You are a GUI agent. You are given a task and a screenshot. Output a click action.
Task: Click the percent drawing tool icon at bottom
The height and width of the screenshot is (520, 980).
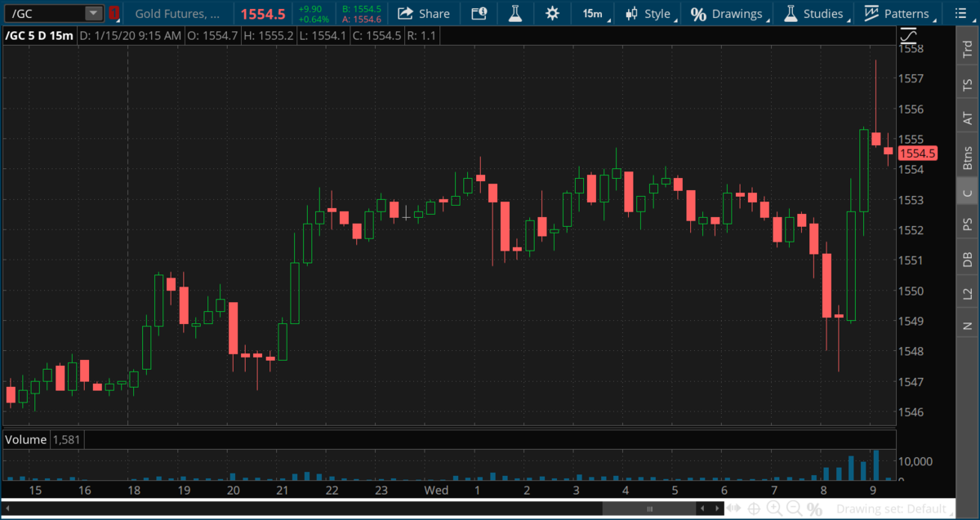pos(814,509)
